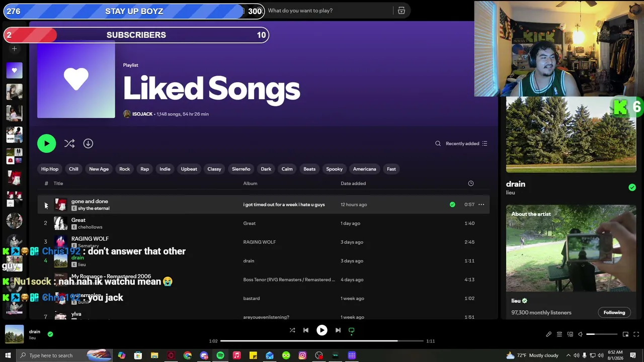This screenshot has width=644, height=362.
Task: Filter liked songs by Hip Hop
Action: 50,169
